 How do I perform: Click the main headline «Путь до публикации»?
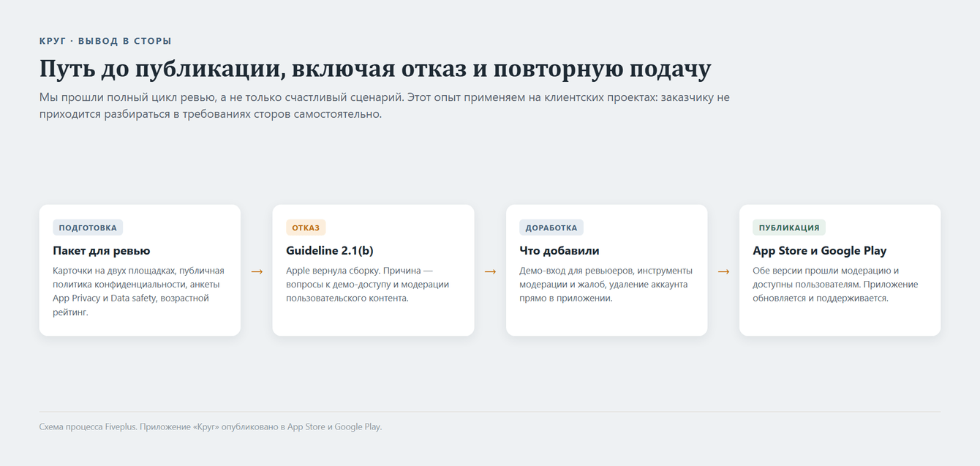click(x=375, y=69)
